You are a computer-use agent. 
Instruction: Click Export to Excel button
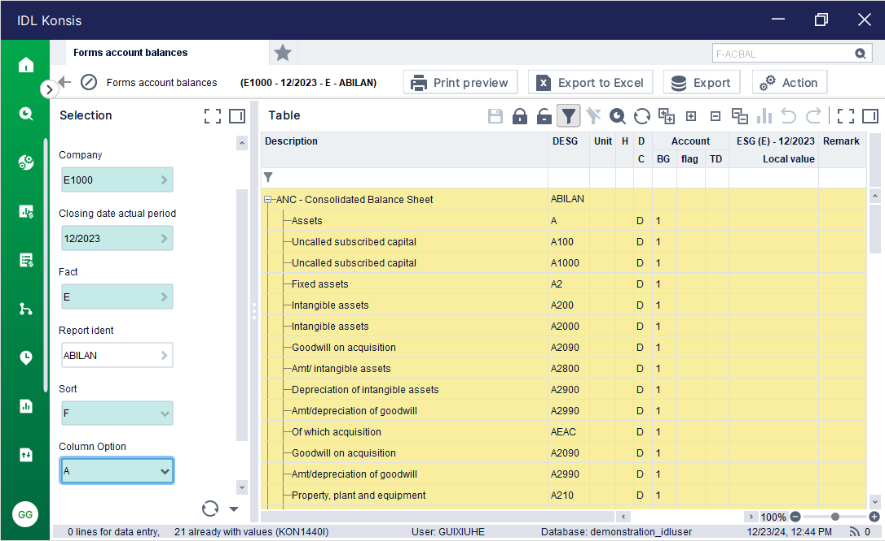[590, 82]
